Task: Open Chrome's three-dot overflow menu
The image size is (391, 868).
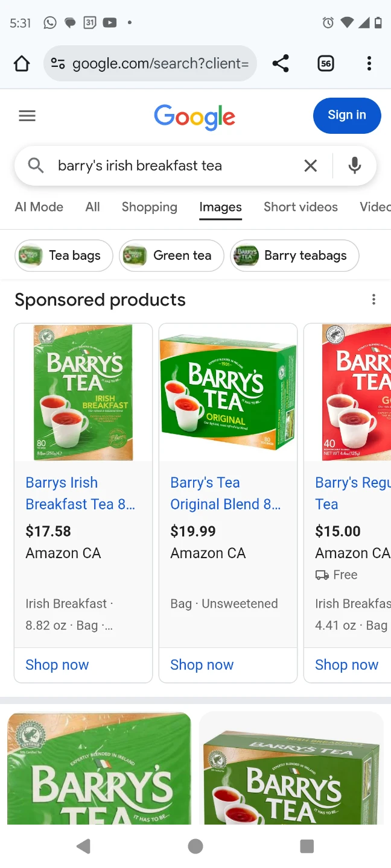Action: point(369,63)
